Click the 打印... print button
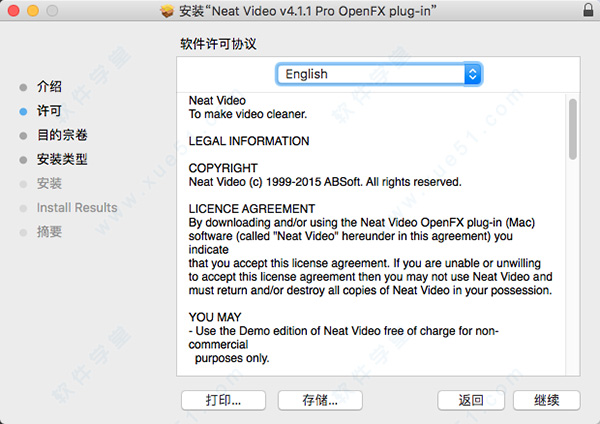 (x=223, y=400)
